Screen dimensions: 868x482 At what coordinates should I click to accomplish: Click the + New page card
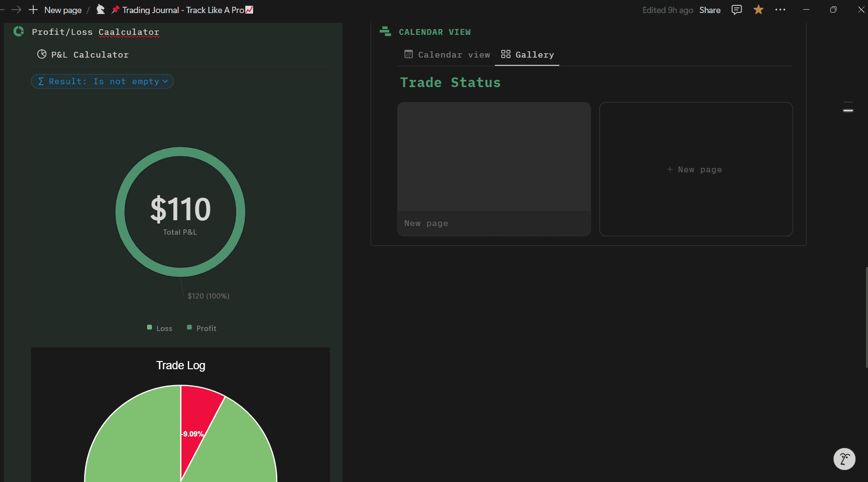pyautogui.click(x=696, y=169)
